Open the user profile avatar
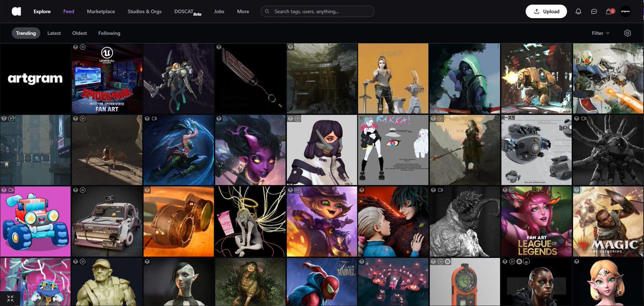 click(x=625, y=11)
